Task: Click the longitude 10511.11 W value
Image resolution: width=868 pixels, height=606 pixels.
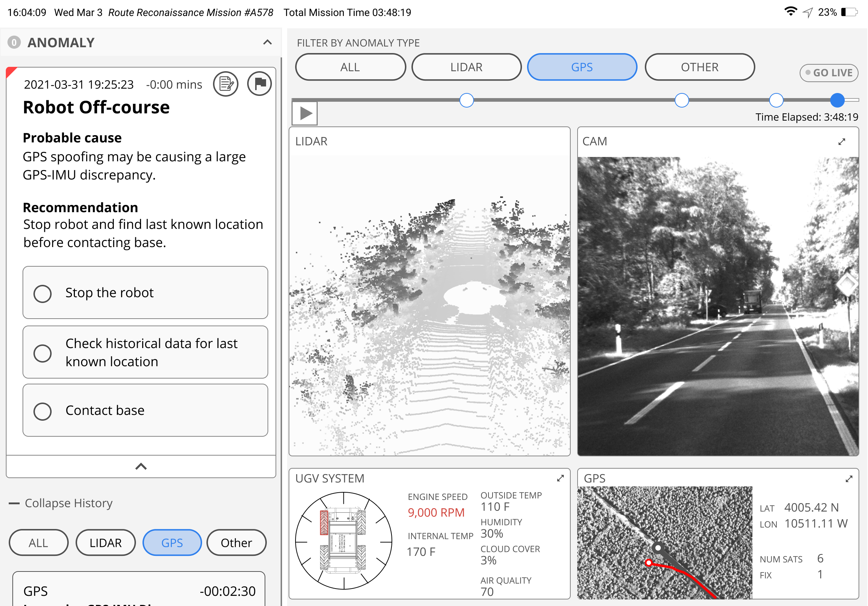Action: (x=816, y=524)
